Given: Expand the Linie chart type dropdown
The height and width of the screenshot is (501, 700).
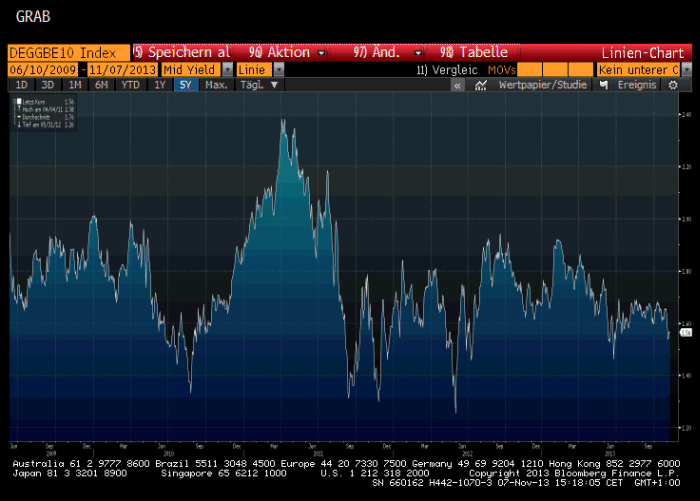Looking at the screenshot, I should (279, 70).
